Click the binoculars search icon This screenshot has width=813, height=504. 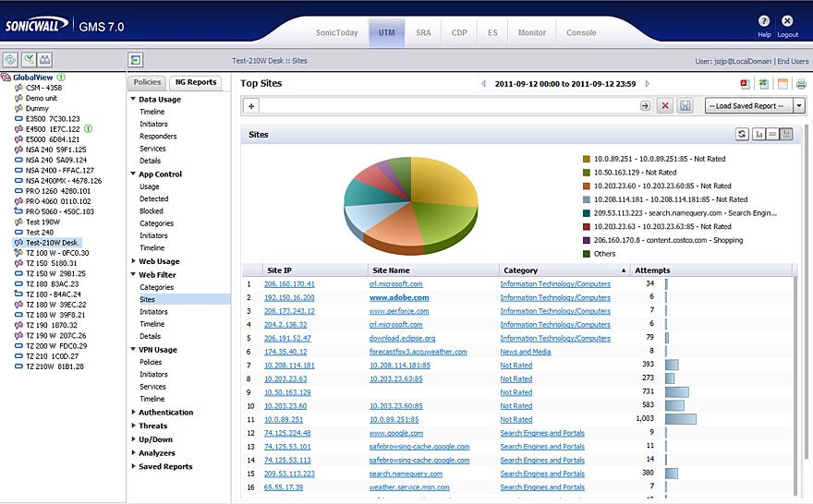click(x=45, y=60)
